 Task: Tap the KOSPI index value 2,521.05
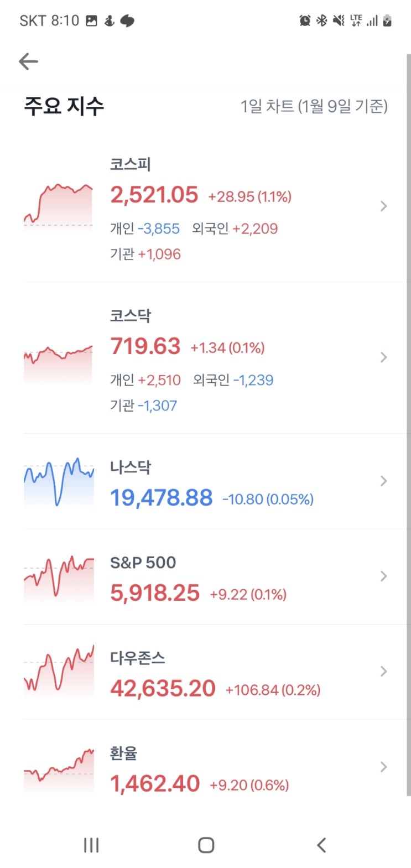[x=154, y=195]
